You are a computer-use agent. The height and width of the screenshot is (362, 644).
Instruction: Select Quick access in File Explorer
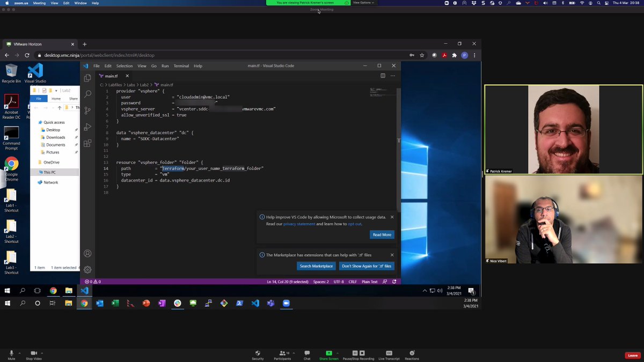54,122
